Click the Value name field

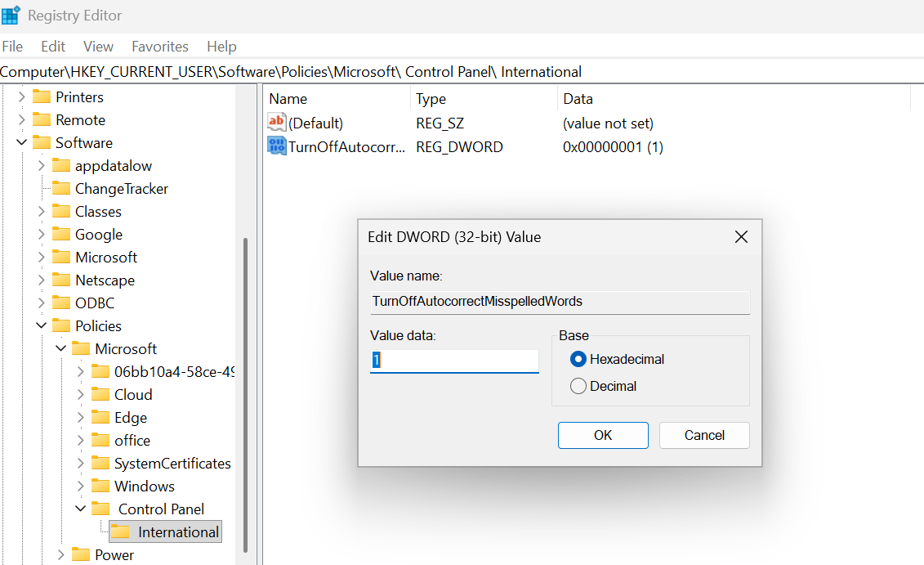(560, 302)
